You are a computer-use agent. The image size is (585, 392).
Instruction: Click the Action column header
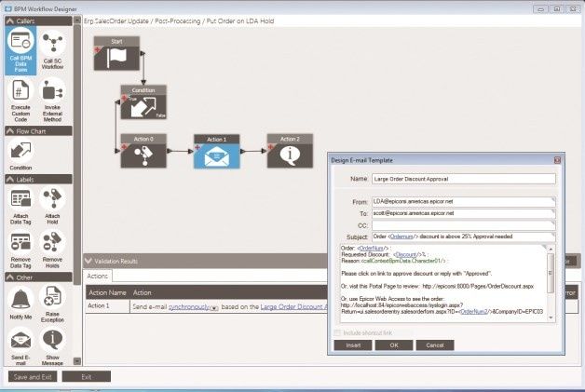point(143,292)
